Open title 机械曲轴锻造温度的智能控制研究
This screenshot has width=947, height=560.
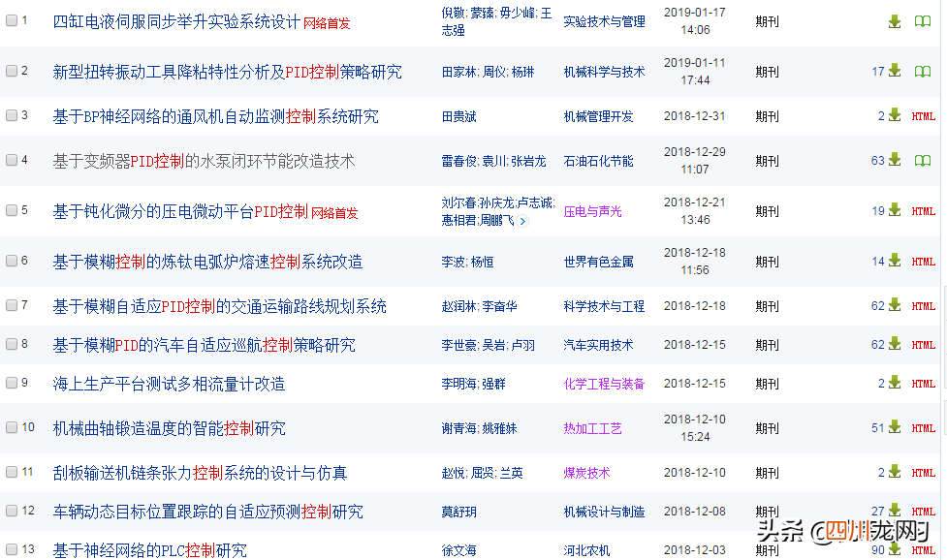pos(169,428)
